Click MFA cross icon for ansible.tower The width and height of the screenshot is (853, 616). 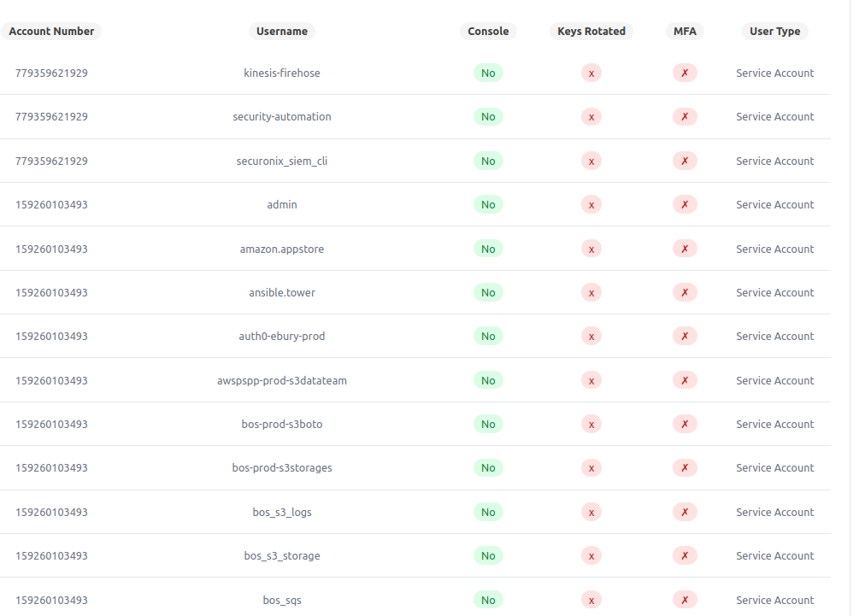point(685,292)
